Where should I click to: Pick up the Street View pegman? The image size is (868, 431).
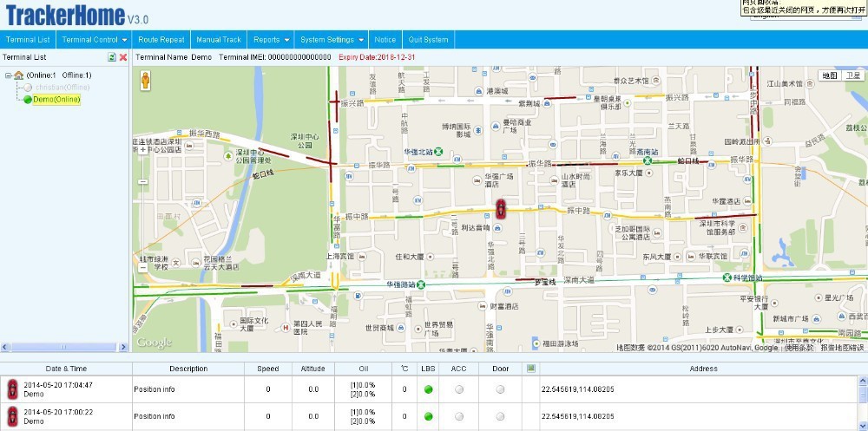pos(145,81)
